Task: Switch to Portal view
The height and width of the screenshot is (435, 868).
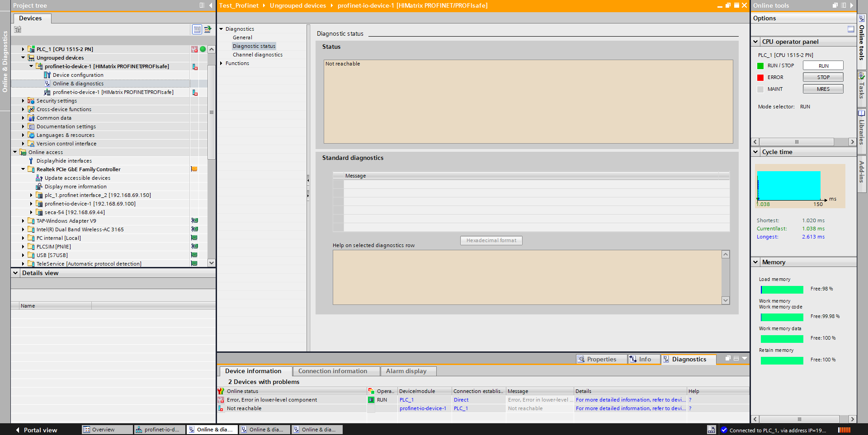Action: click(36, 430)
